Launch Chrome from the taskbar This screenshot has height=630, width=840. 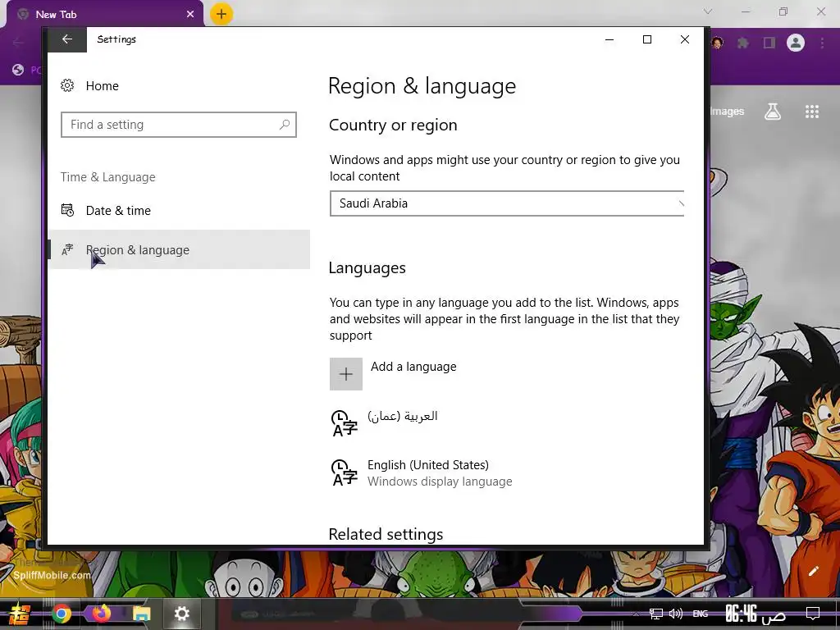point(61,614)
